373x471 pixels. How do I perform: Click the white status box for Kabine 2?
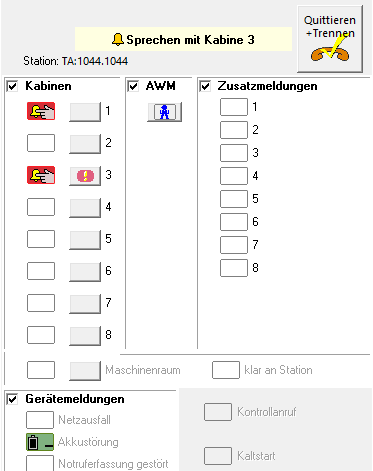tap(41, 143)
